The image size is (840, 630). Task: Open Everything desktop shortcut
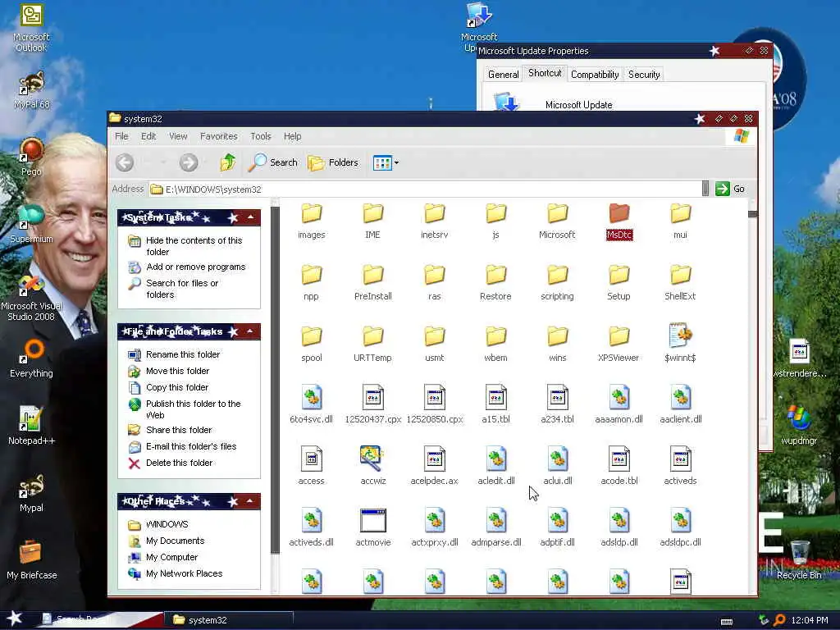pyautogui.click(x=31, y=358)
